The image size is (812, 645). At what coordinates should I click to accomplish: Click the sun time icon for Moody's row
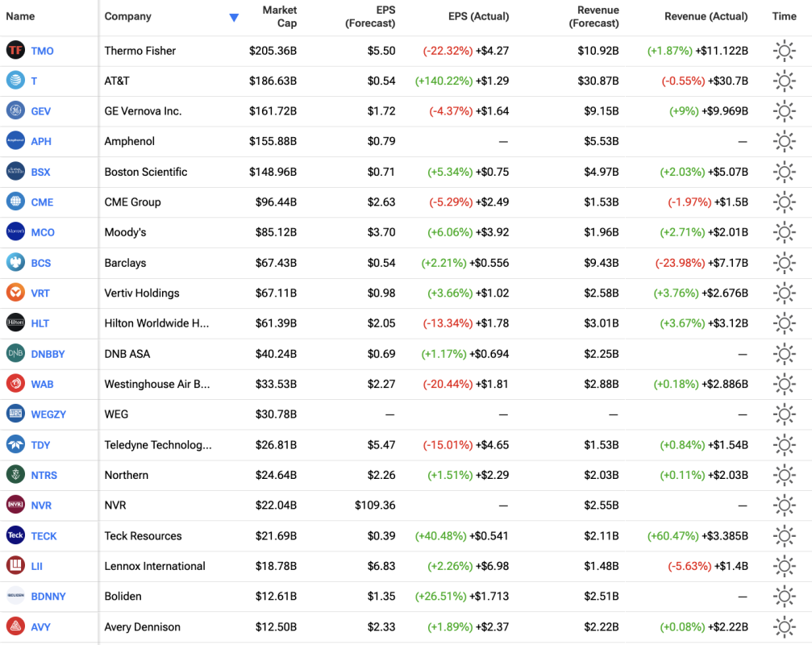click(784, 232)
